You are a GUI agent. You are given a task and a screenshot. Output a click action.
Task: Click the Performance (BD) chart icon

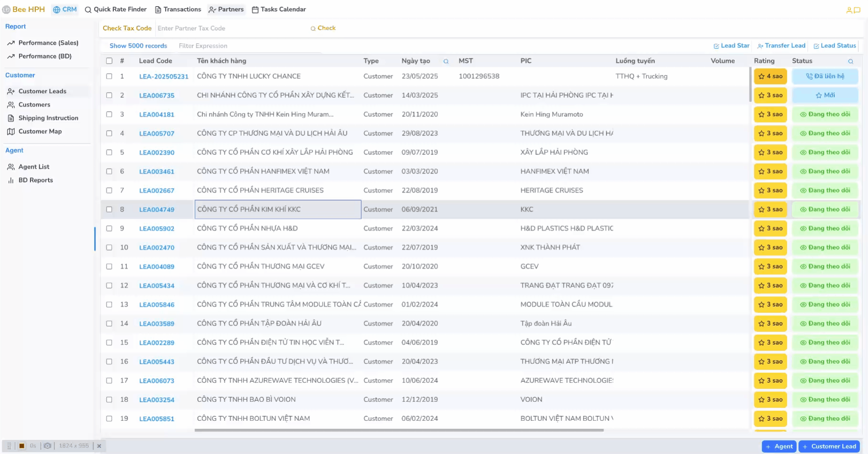click(11, 56)
